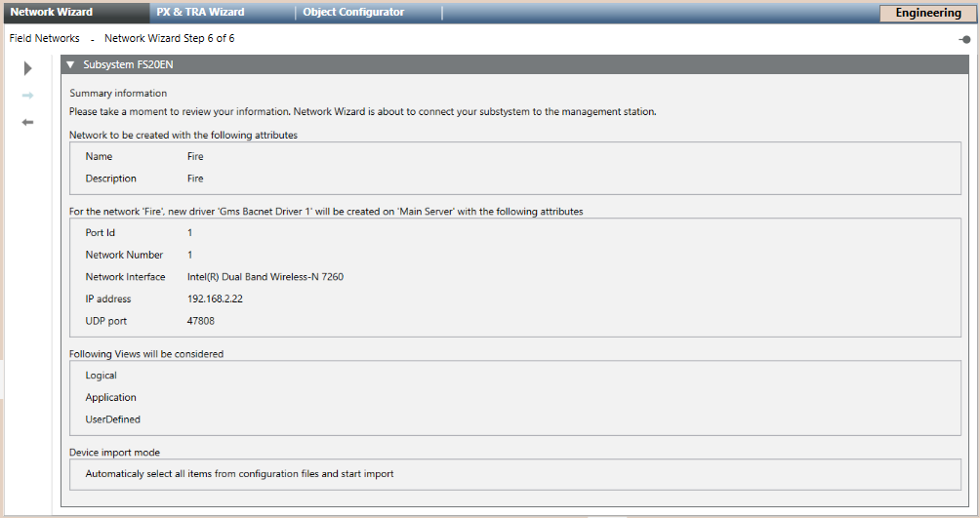Click the IP address value 192.168.2.22
The height and width of the screenshot is (518, 980).
[215, 299]
